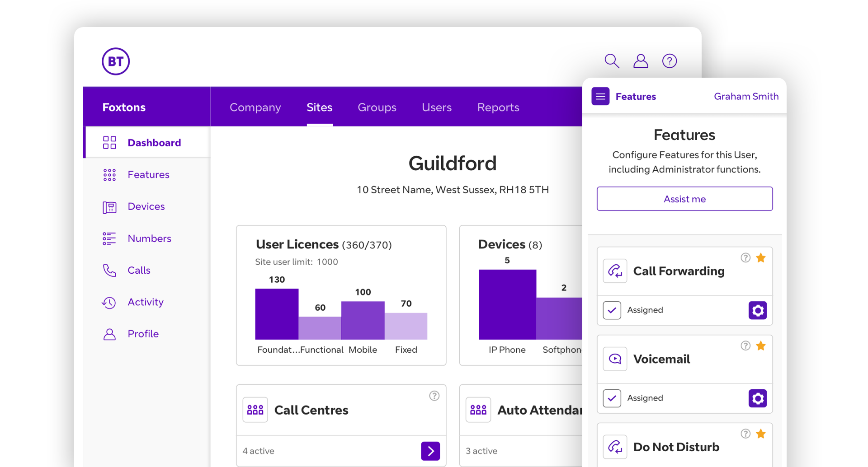Click the BT logo
Screen dimensions: 868x467
[116, 61]
